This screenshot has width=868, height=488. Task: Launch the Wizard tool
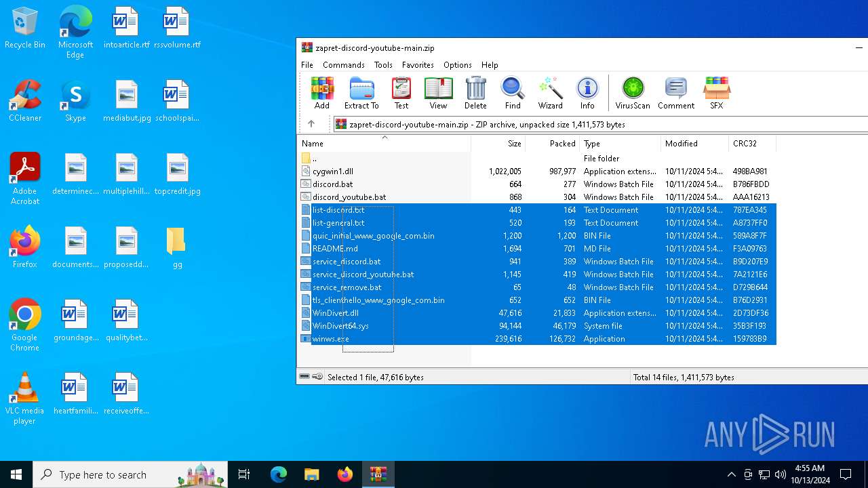coord(551,93)
